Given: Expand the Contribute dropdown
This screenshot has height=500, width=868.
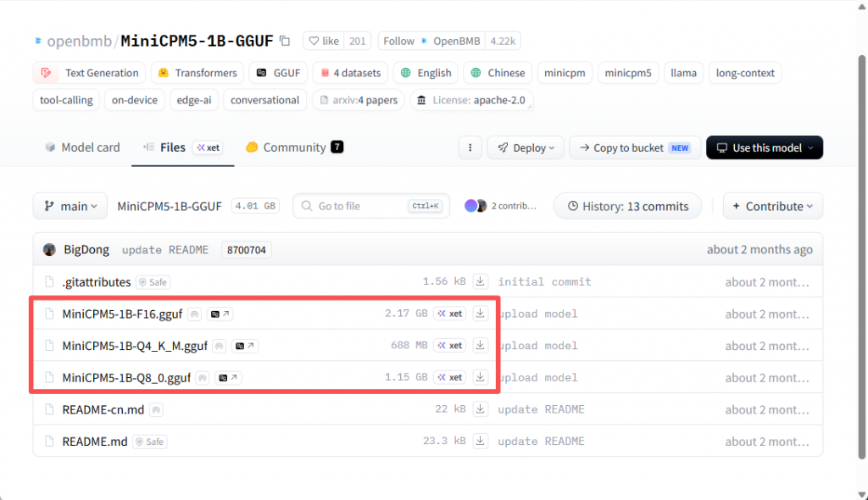Looking at the screenshot, I should (773, 206).
